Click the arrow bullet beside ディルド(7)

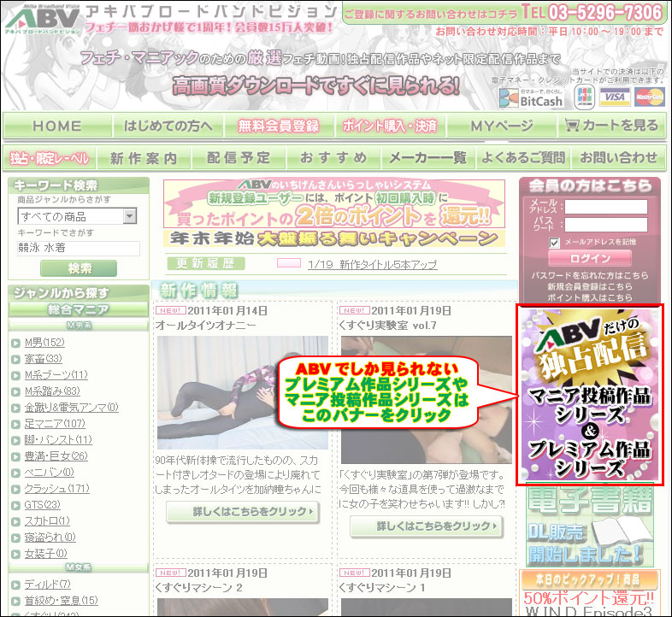point(16,585)
